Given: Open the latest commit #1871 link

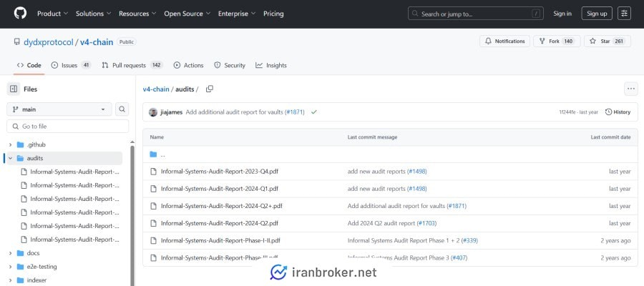Looking at the screenshot, I should [x=295, y=112].
